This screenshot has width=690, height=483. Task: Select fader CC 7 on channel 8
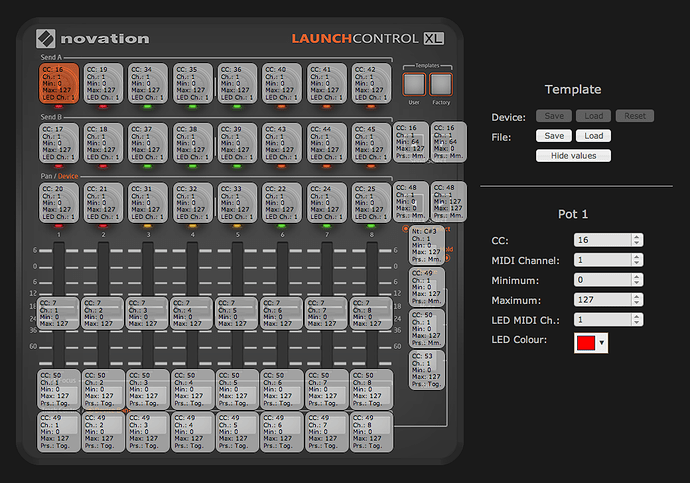point(371,313)
